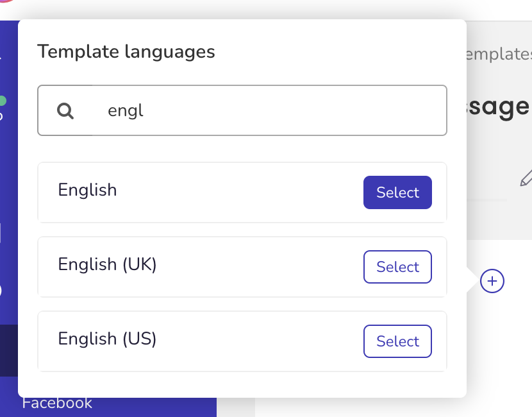Open the Templates breadcrumb text

point(499,55)
